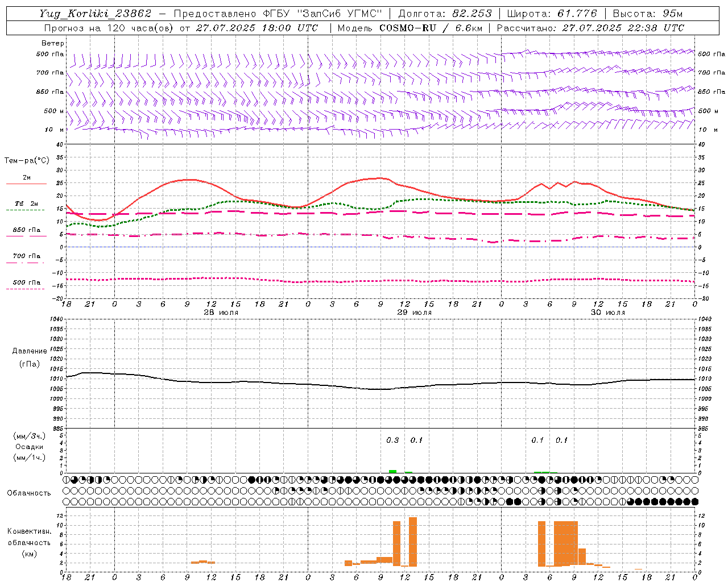
Task: Click the solid line sample under 2м legend
Action: [26, 184]
